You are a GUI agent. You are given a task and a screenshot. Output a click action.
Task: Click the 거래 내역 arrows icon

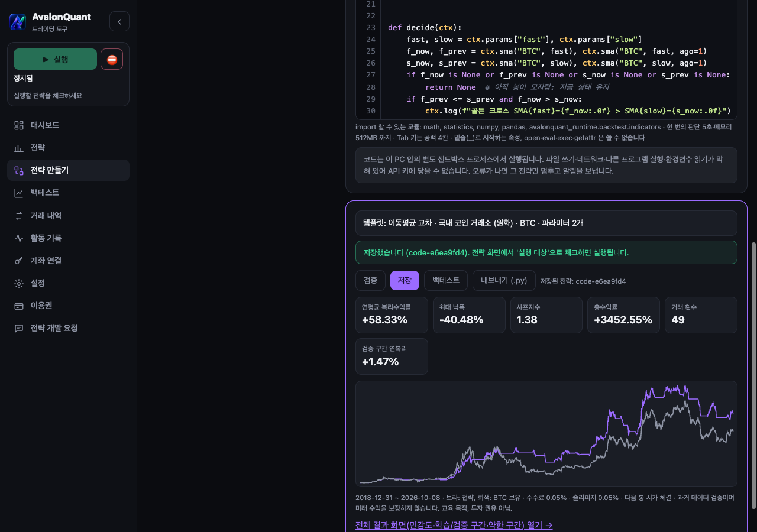coord(19,216)
